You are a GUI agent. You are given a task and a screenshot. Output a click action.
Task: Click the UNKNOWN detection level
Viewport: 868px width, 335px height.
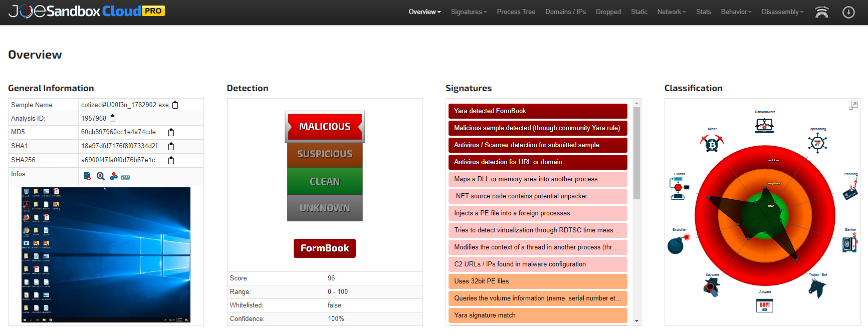(x=325, y=208)
